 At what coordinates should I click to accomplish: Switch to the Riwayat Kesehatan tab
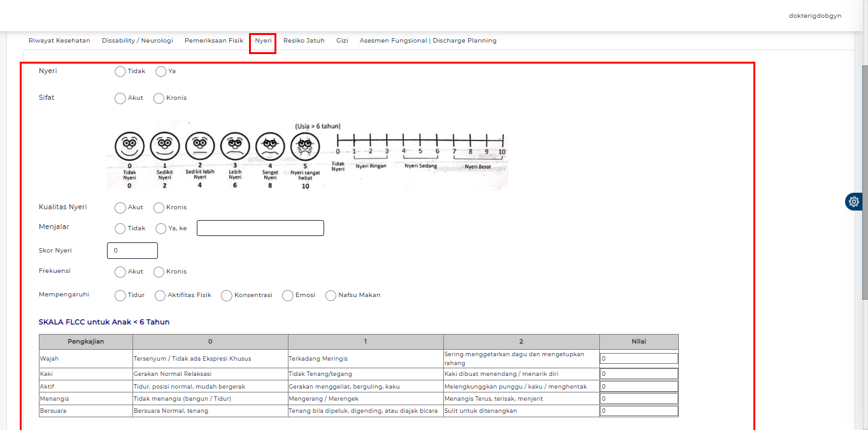tap(58, 40)
